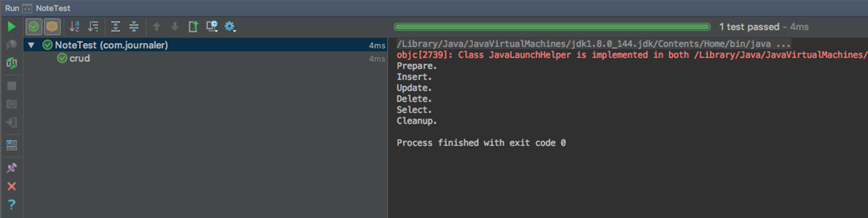This screenshot has width=868, height=218.
Task: Open test runner settings gear menu
Action: click(x=230, y=26)
